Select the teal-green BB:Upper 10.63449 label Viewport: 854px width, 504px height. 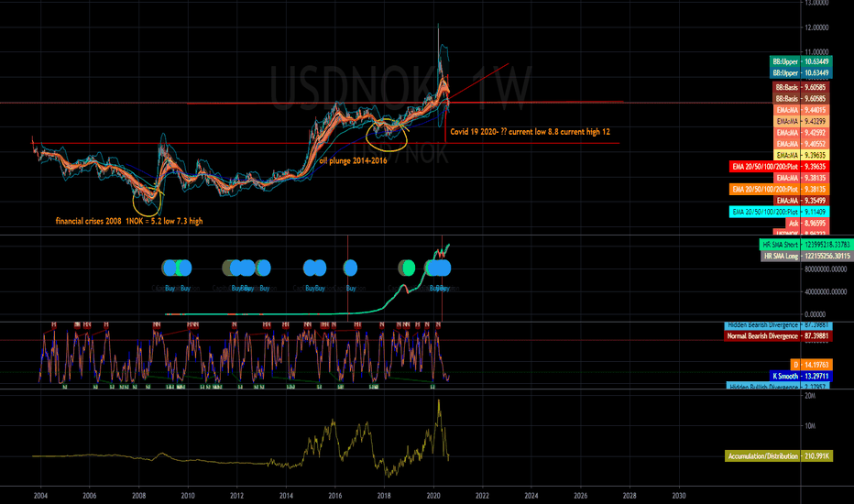pos(801,61)
